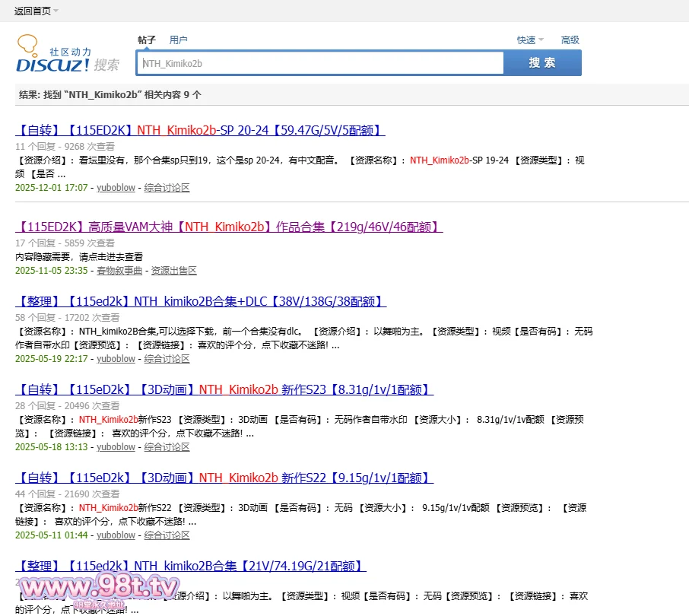Visit author yuboblow on the first result
689x616 pixels.
pos(116,187)
